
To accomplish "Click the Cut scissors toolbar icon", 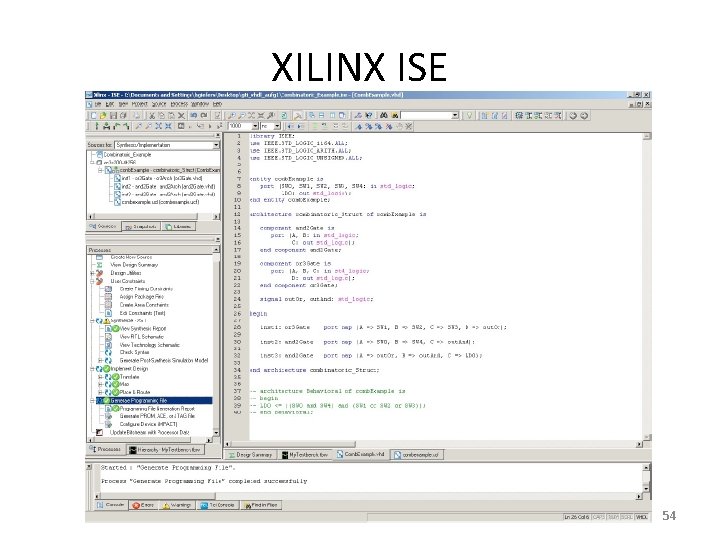I will tap(152, 116).
